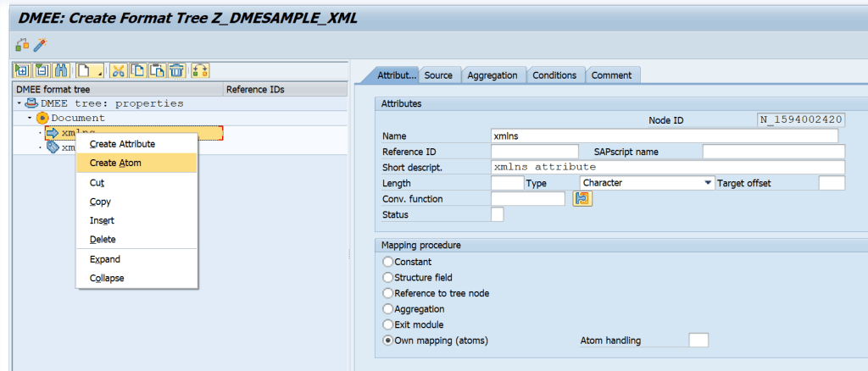The image size is (868, 371).
Task: Click the Status field box
Action: click(498, 214)
